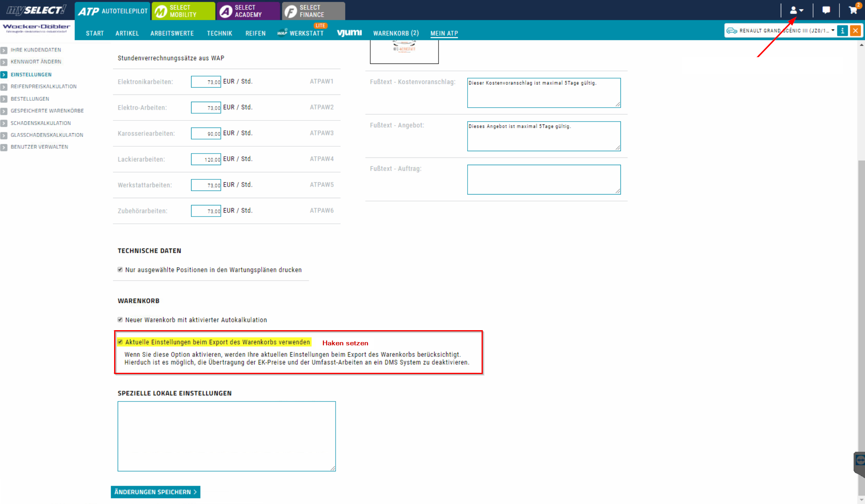The height and width of the screenshot is (504, 865).
Task: Open the ARTIKEL menu item
Action: (x=127, y=33)
